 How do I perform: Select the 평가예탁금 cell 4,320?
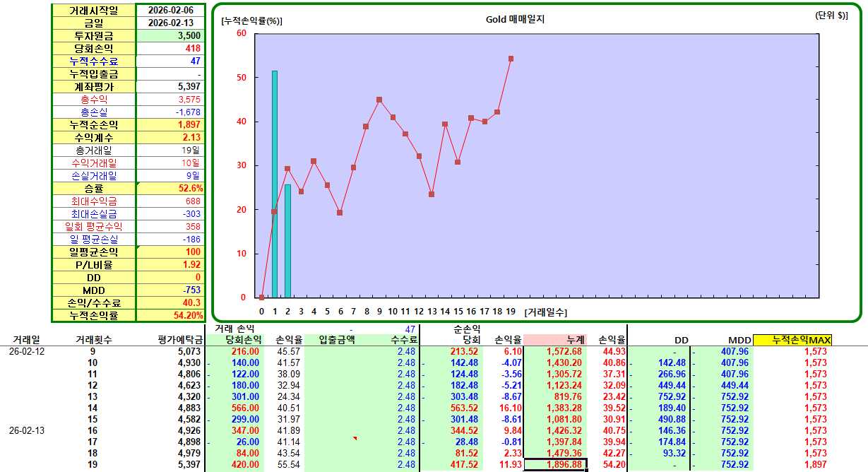pyautogui.click(x=189, y=396)
